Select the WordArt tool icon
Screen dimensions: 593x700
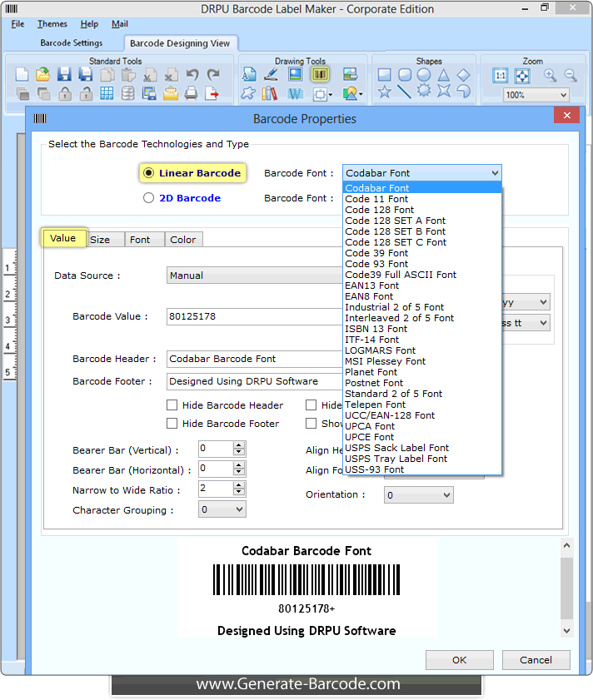[x=296, y=93]
